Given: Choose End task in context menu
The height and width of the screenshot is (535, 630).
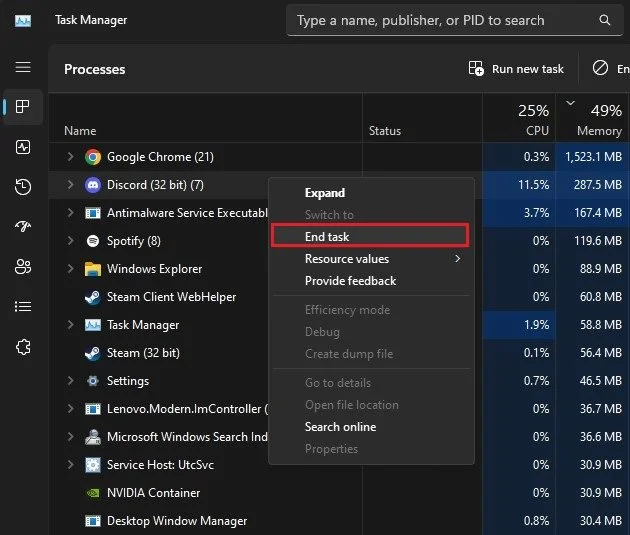Looking at the screenshot, I should [x=370, y=236].
